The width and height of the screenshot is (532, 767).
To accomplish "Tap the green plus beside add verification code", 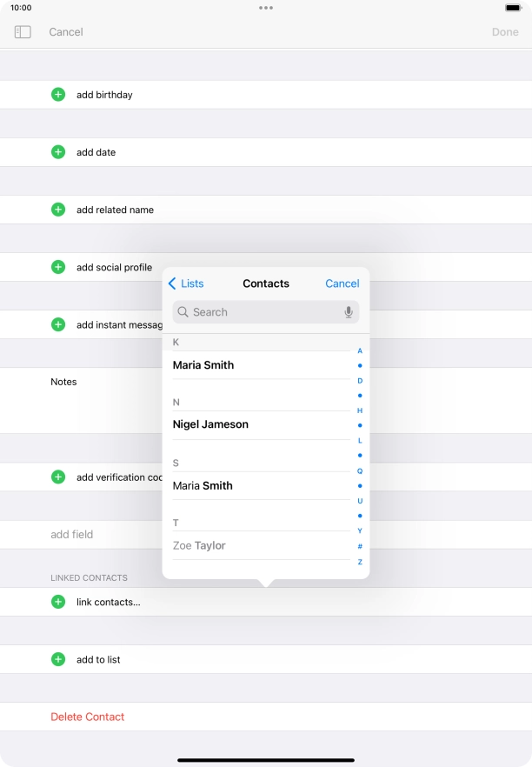I will [58, 477].
